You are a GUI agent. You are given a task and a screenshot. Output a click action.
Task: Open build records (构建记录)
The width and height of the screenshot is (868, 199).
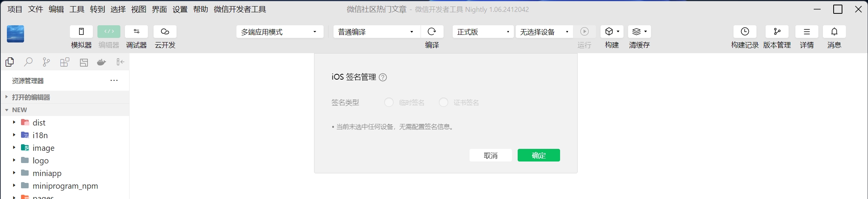point(745,31)
